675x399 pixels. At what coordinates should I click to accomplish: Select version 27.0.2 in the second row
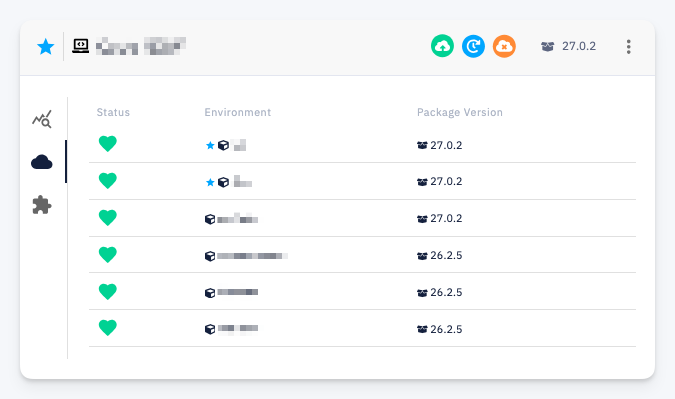(x=446, y=182)
